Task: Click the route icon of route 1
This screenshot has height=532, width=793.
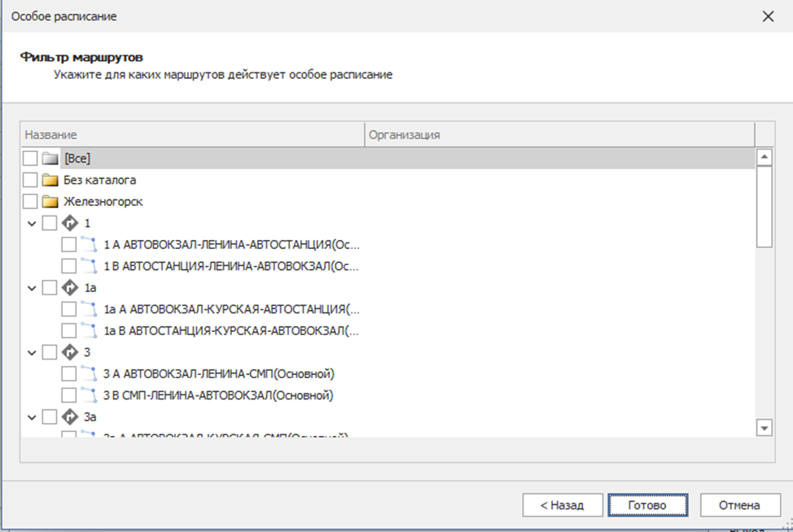Action: (69, 223)
